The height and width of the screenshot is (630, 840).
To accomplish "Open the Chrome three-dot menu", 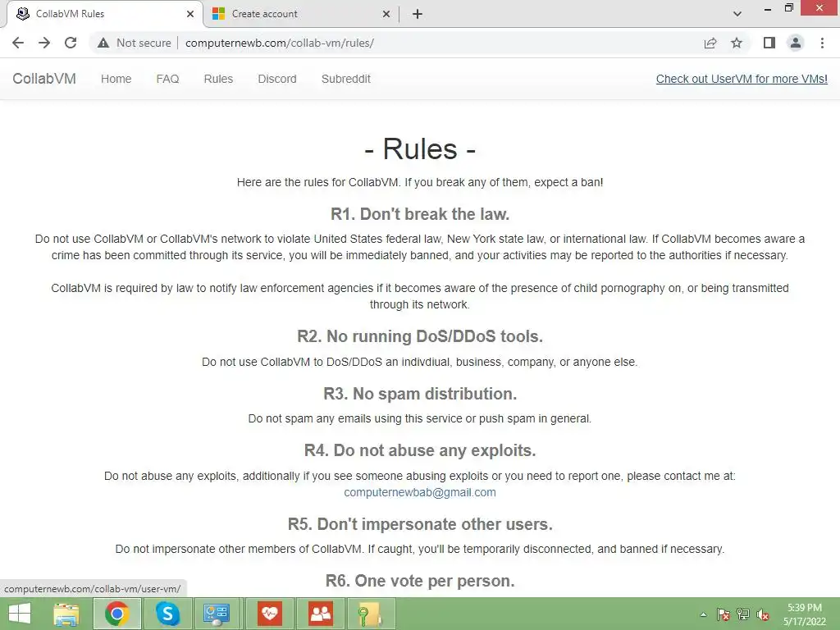I will click(822, 43).
